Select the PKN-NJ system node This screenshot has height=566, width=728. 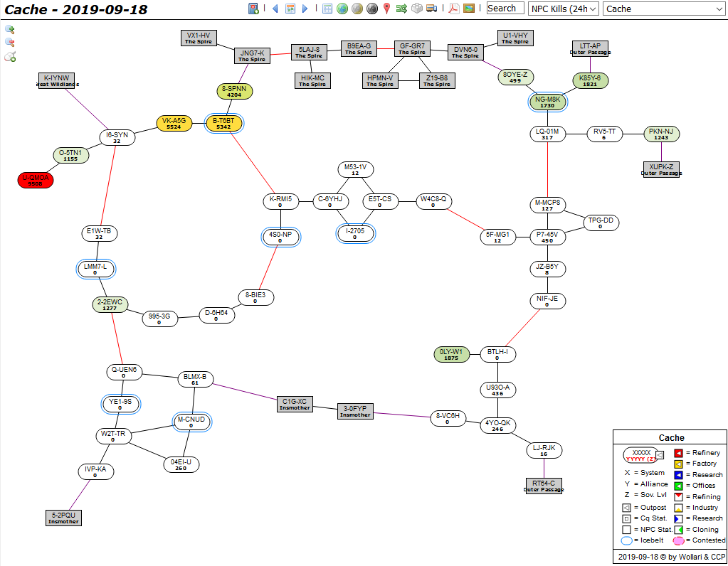click(x=661, y=134)
